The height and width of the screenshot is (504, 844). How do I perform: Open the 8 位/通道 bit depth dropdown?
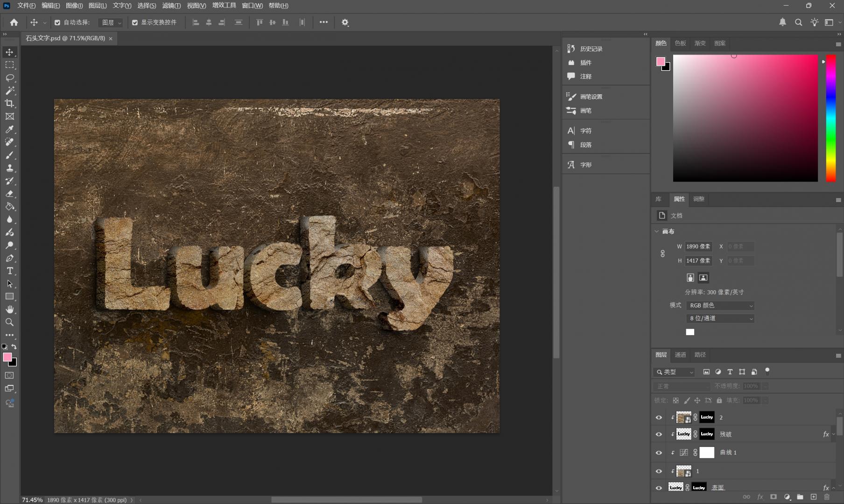720,319
